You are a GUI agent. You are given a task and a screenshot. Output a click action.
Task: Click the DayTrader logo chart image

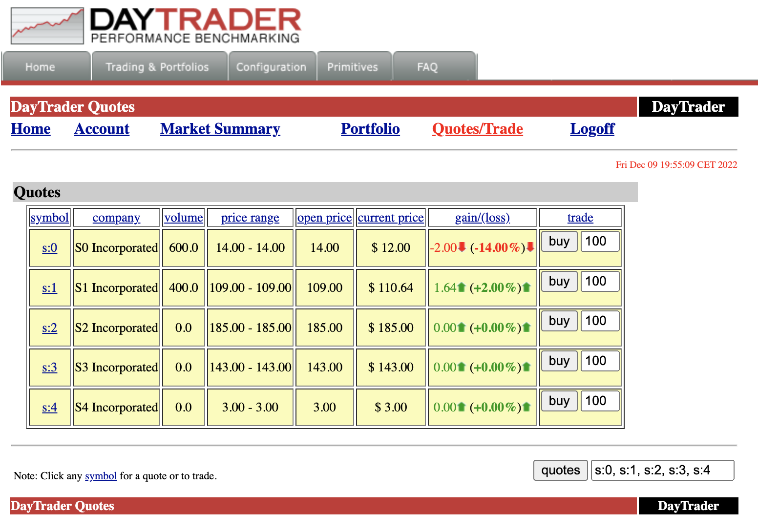click(x=47, y=26)
